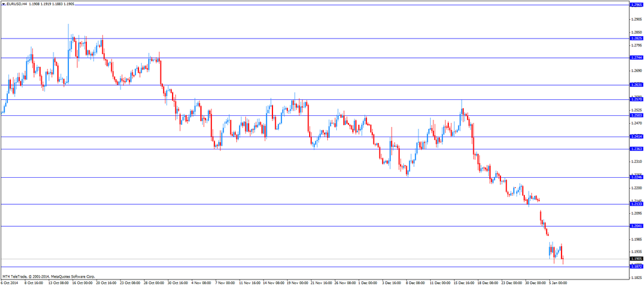Click the 1.2363 level price tag

point(636,149)
